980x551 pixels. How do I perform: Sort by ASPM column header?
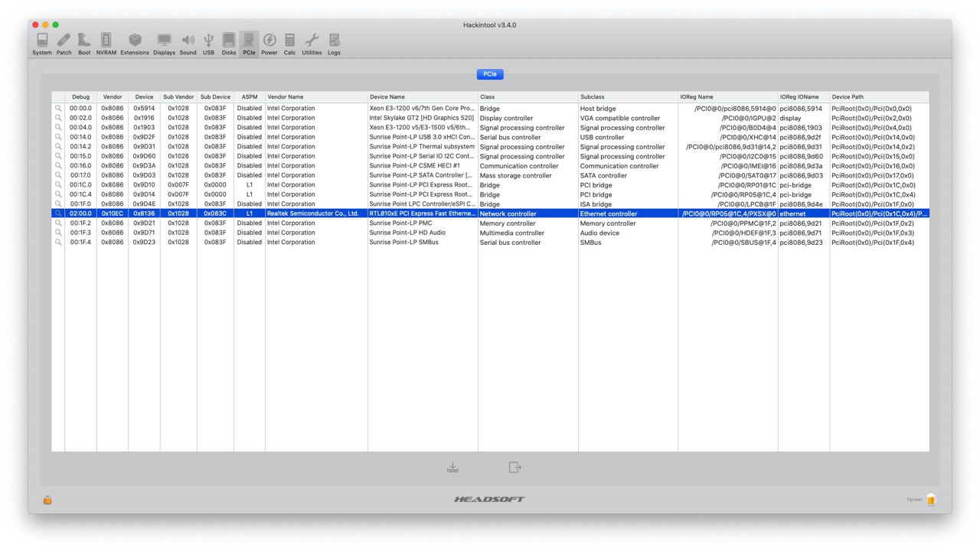pos(250,97)
